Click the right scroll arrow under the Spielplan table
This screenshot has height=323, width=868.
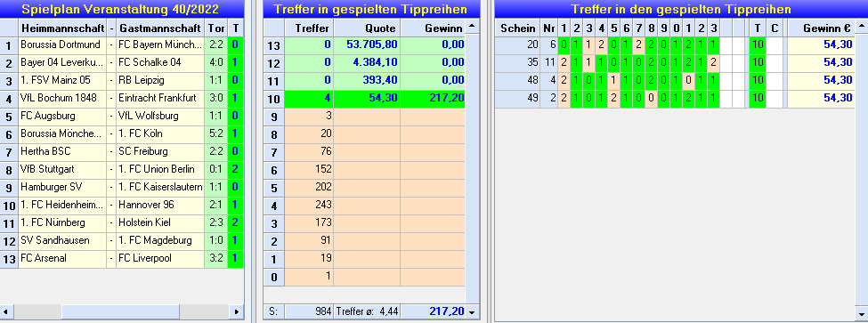(237, 312)
